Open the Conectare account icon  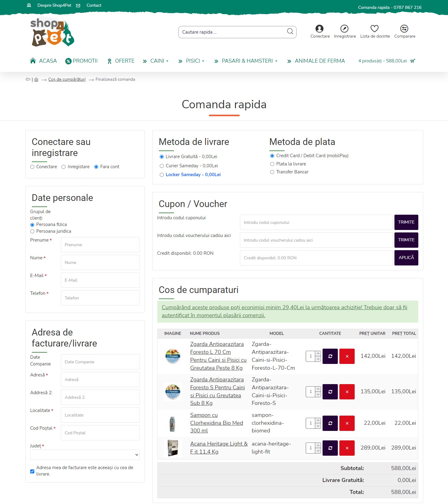coord(319,29)
